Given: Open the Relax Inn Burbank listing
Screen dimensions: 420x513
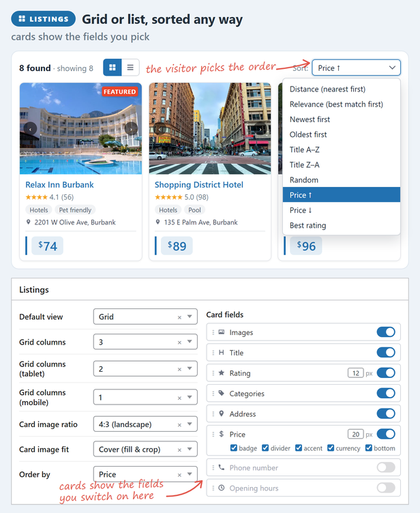Looking at the screenshot, I should pos(59,184).
